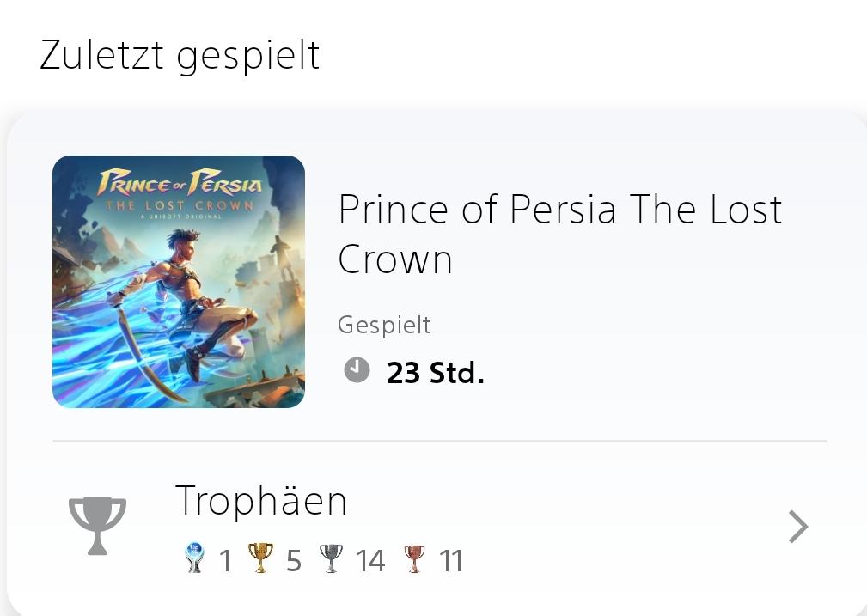Click the grey trophy cup icon
Viewport: 867px width, 616px height.
pyautogui.click(x=97, y=526)
